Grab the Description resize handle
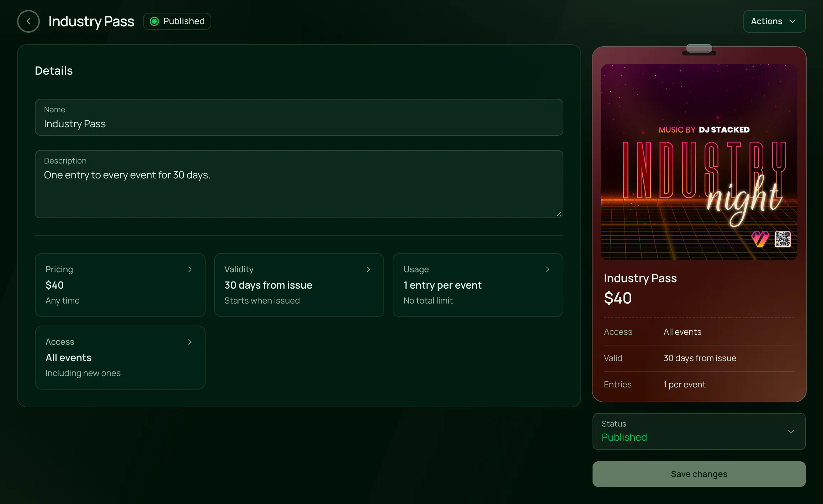 click(x=559, y=214)
